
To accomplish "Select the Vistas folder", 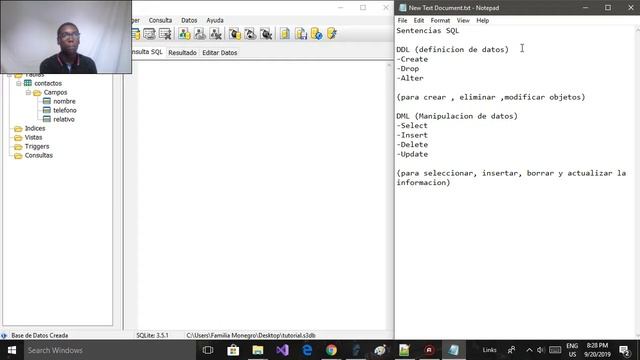I will point(33,137).
